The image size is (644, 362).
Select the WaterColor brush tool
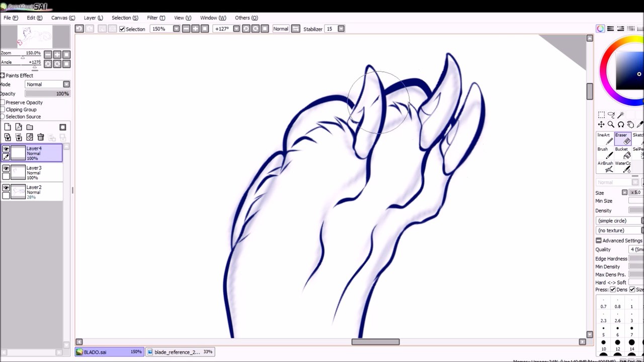click(x=622, y=167)
